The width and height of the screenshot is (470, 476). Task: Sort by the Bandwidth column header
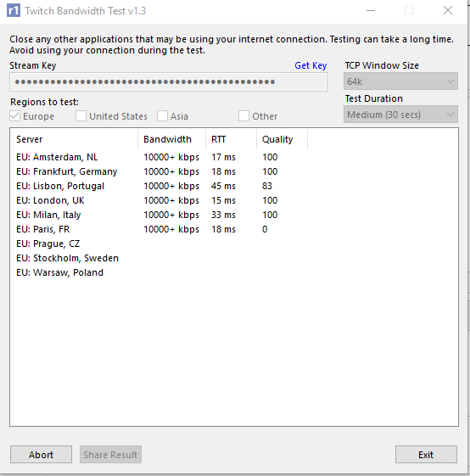point(172,139)
